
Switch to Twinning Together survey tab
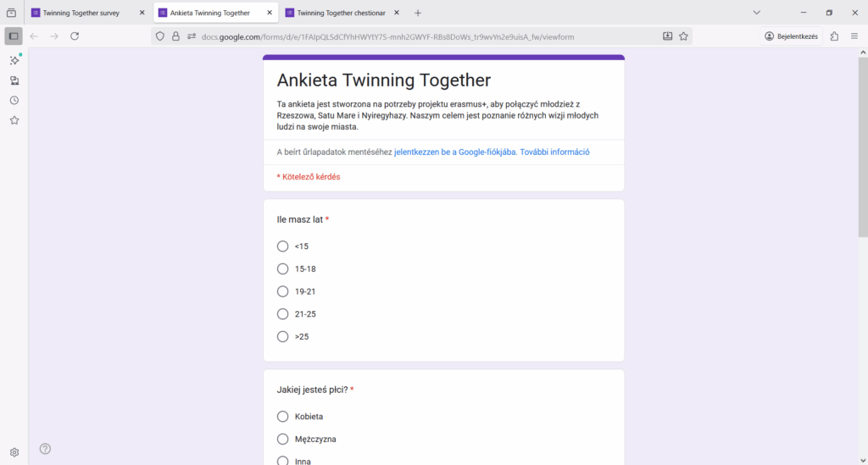pos(88,13)
